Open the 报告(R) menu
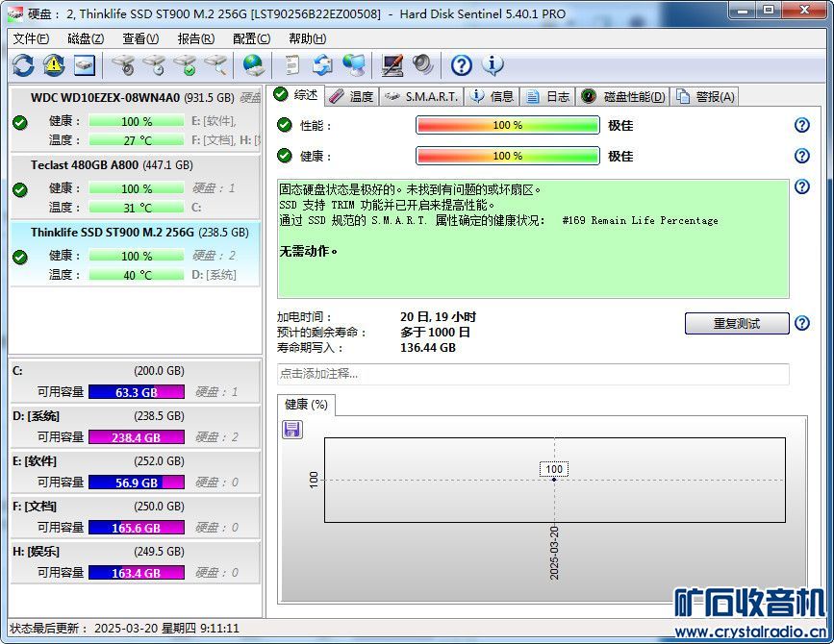Screen dimensions: 834x644 pos(195,38)
